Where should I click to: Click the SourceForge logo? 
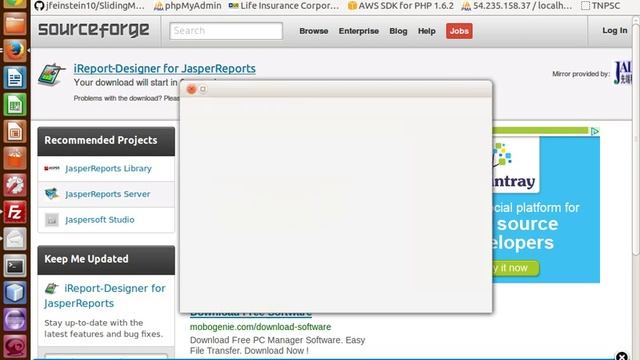pyautogui.click(x=93, y=30)
